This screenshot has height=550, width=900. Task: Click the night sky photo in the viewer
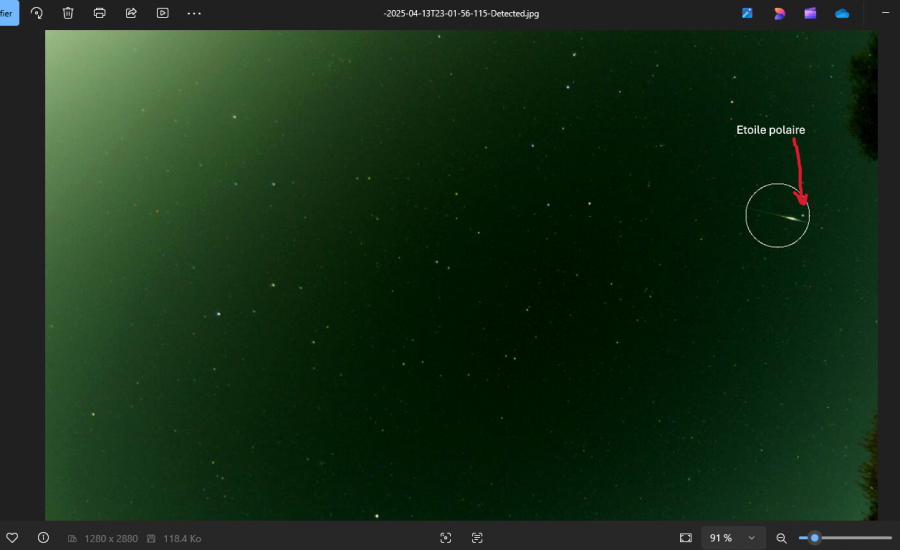click(461, 275)
